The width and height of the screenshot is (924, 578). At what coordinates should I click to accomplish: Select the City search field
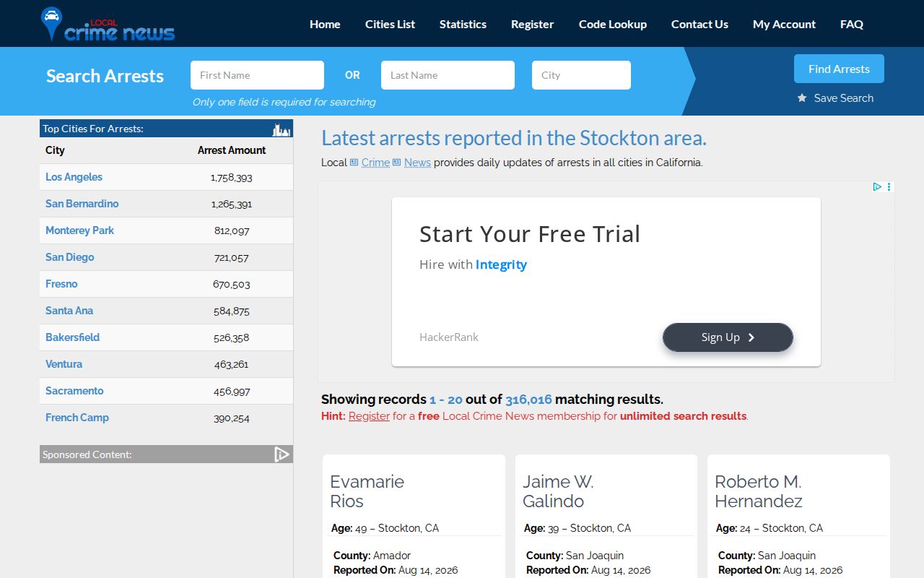pos(581,75)
